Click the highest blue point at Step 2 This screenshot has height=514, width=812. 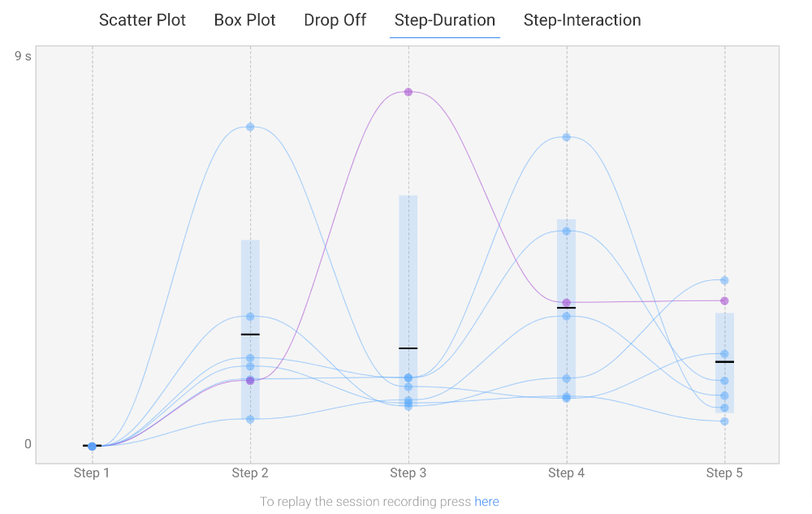click(x=250, y=127)
